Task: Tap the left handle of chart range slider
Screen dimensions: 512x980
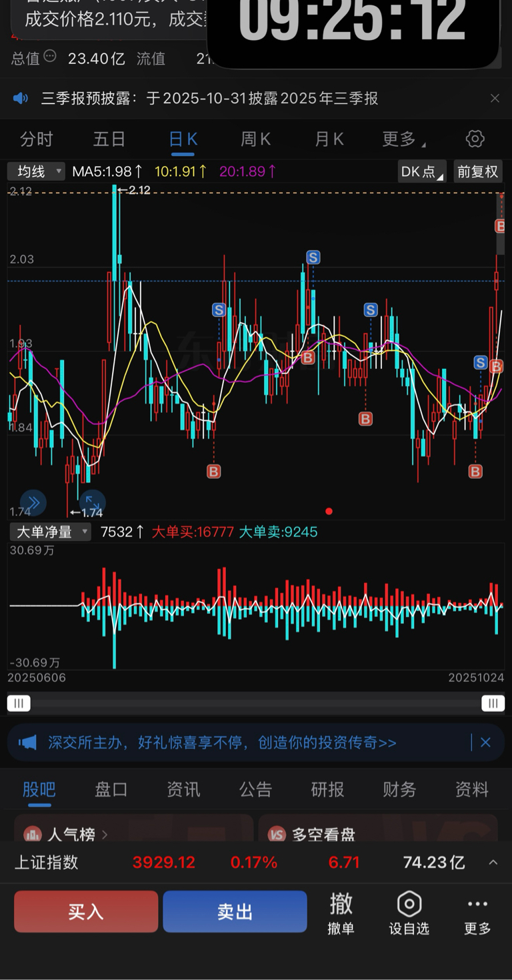Action: 19,703
